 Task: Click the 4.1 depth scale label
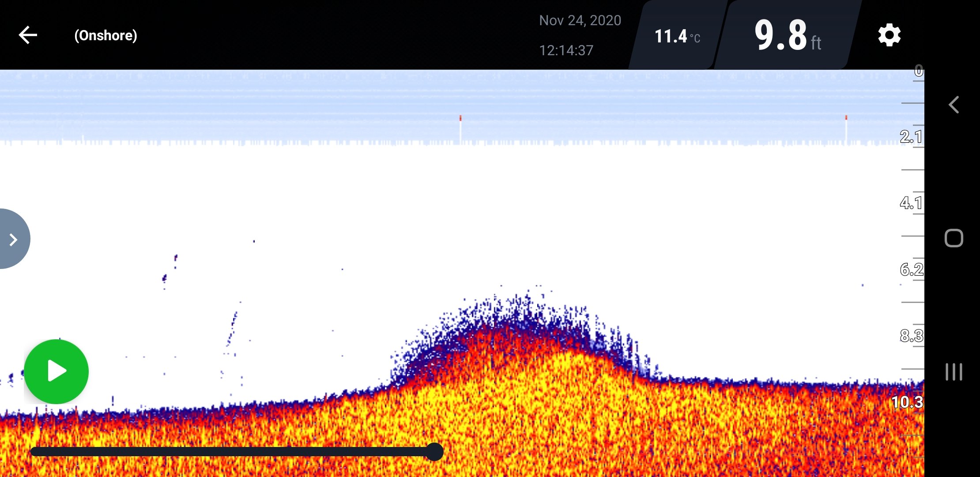(911, 203)
